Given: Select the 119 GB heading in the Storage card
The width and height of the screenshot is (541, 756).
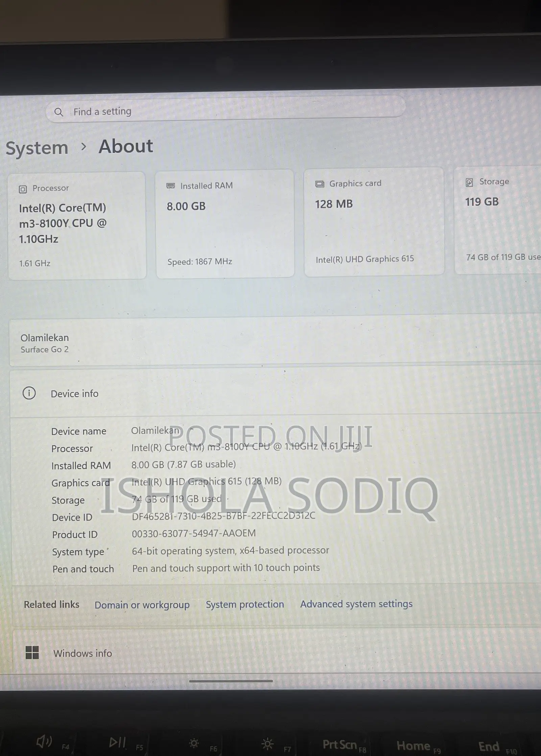Looking at the screenshot, I should pos(482,202).
